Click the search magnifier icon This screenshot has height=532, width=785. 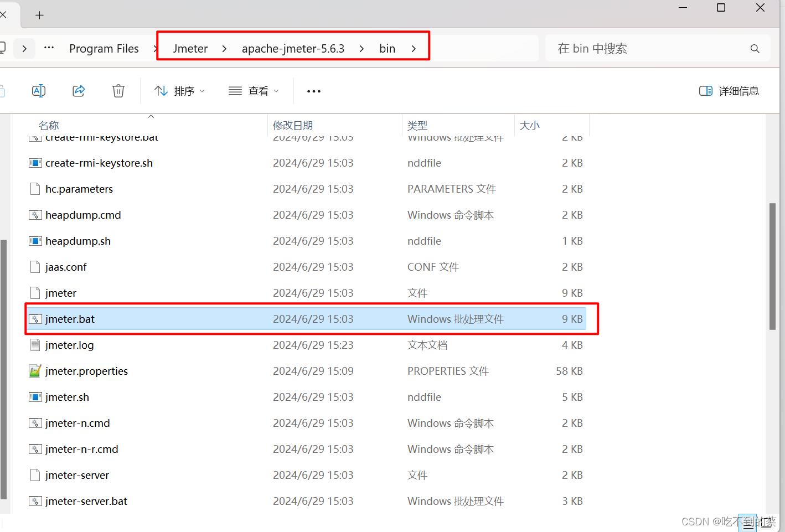click(x=755, y=49)
